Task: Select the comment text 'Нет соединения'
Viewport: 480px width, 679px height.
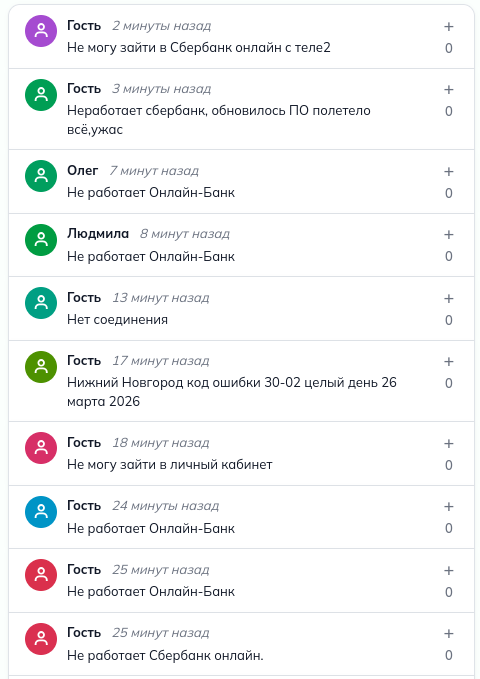Action: [117, 320]
